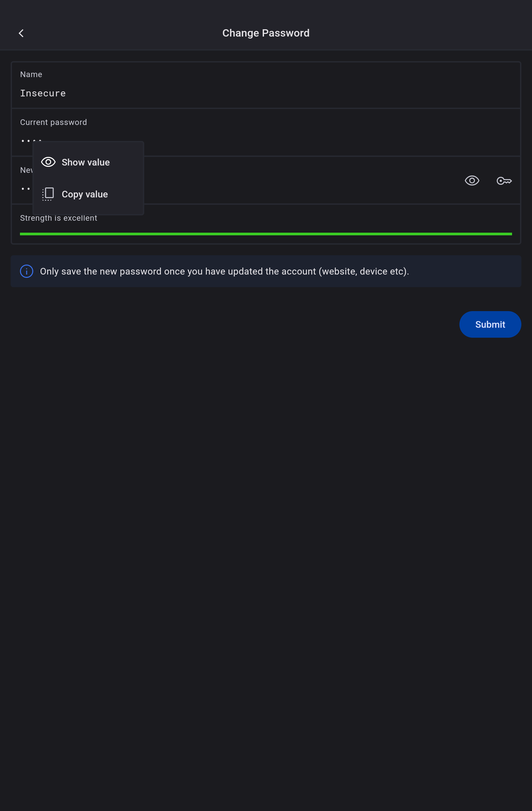Click the Change Password header title
This screenshot has width=532, height=811.
266,33
